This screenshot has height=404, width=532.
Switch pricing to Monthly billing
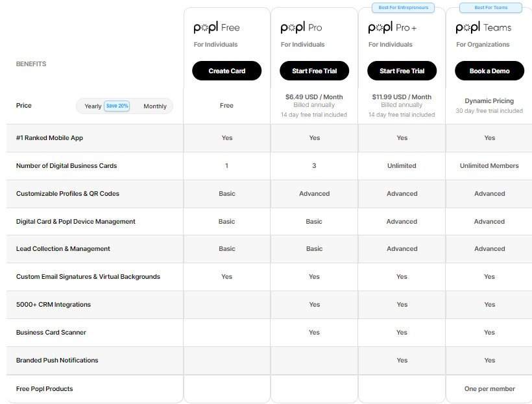pyautogui.click(x=155, y=106)
